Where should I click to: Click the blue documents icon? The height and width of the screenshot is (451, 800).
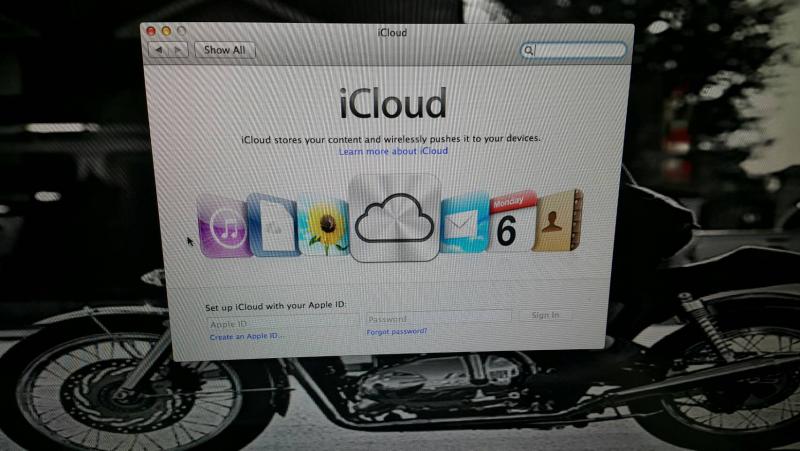click(x=270, y=225)
